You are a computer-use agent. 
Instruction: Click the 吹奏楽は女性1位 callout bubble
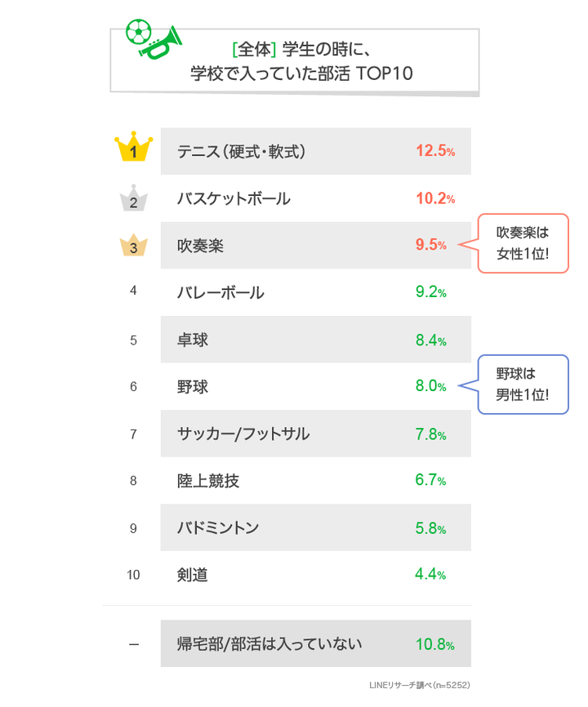pyautogui.click(x=523, y=244)
